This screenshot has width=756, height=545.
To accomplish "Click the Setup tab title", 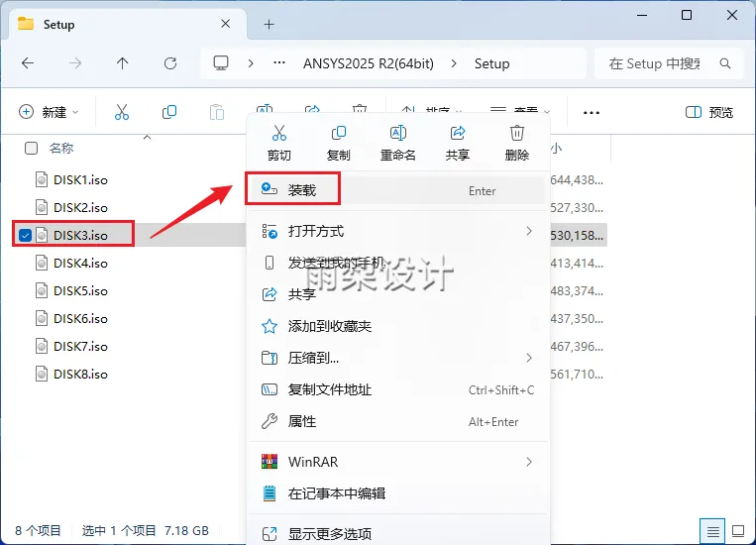I will [58, 24].
